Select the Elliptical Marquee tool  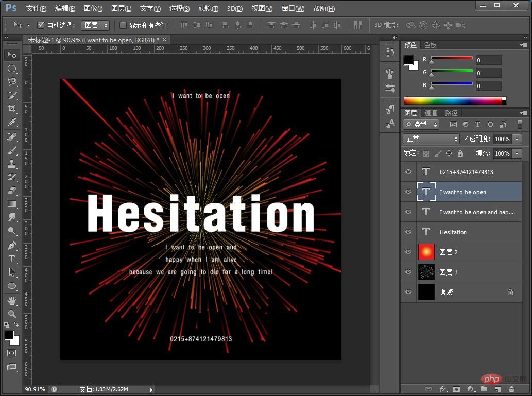12,68
